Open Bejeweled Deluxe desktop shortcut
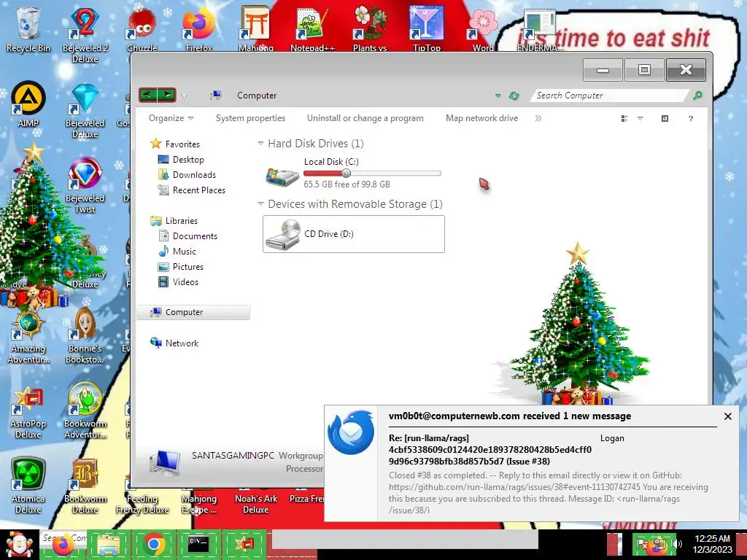 (x=85, y=111)
